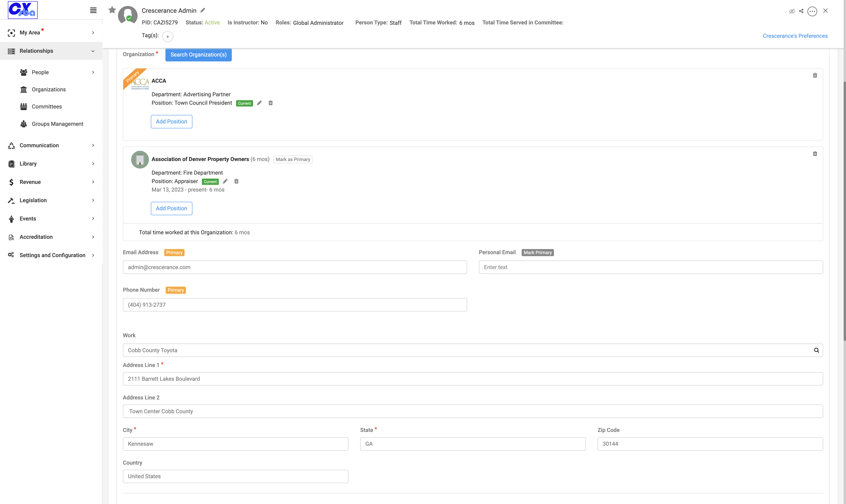This screenshot has width=846, height=504.
Task: Click Mark Primary for Personal Email
Action: tap(538, 253)
